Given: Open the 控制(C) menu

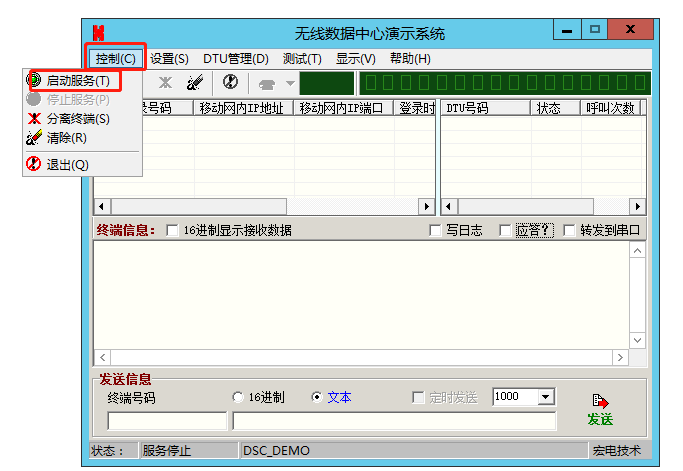Looking at the screenshot, I should (x=115, y=58).
